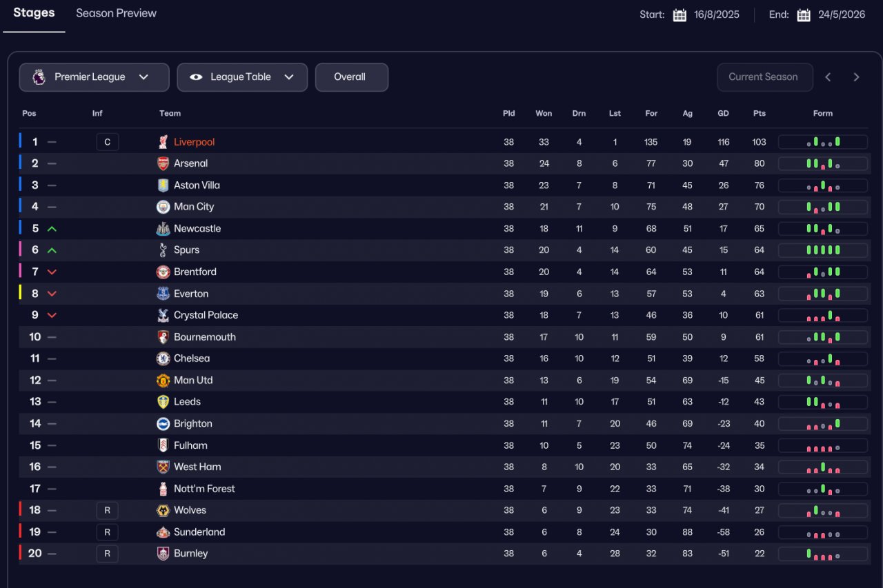Expand the Premier League competition dropdown
Screen dimensions: 883x588
pos(94,77)
